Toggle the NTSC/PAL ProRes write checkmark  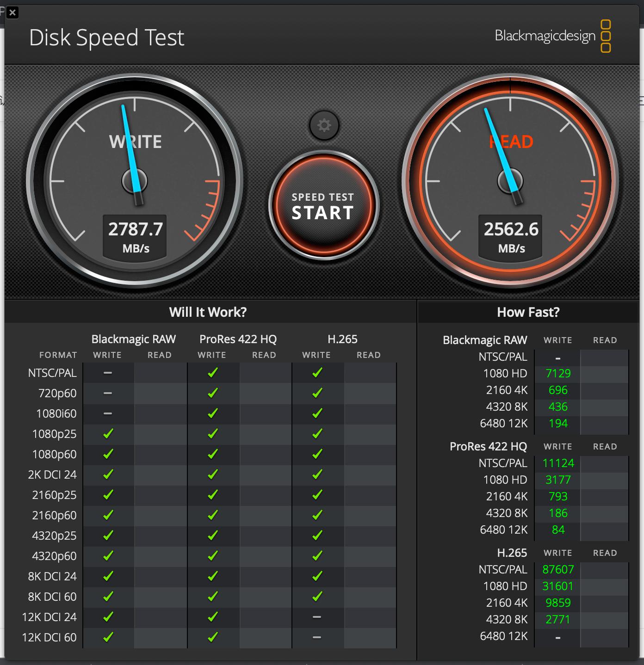pyautogui.click(x=212, y=373)
